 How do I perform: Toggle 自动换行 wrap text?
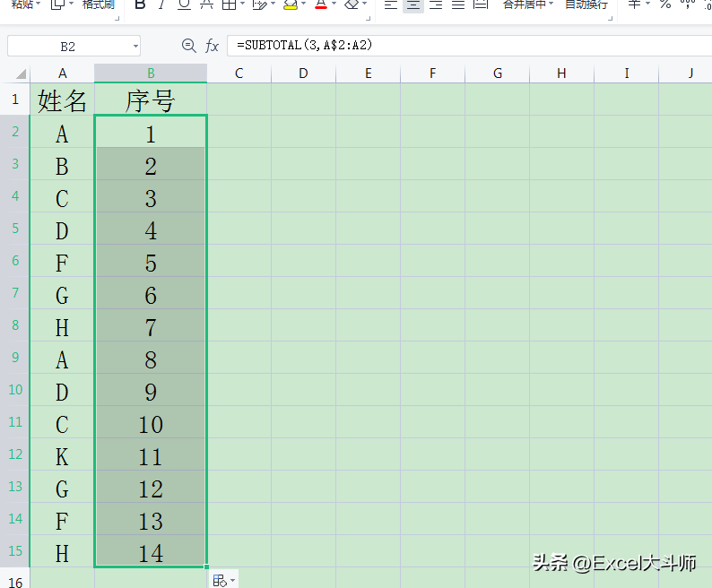click(x=586, y=5)
